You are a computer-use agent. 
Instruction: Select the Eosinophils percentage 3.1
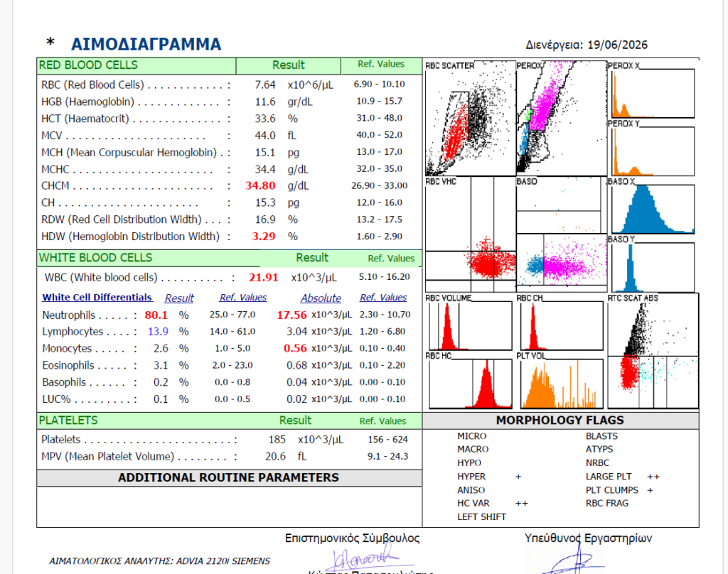(x=161, y=366)
